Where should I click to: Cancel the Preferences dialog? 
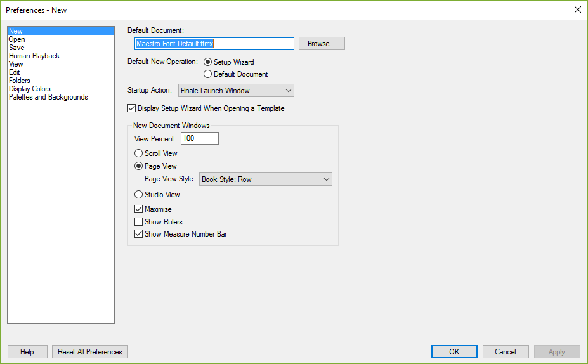click(506, 351)
